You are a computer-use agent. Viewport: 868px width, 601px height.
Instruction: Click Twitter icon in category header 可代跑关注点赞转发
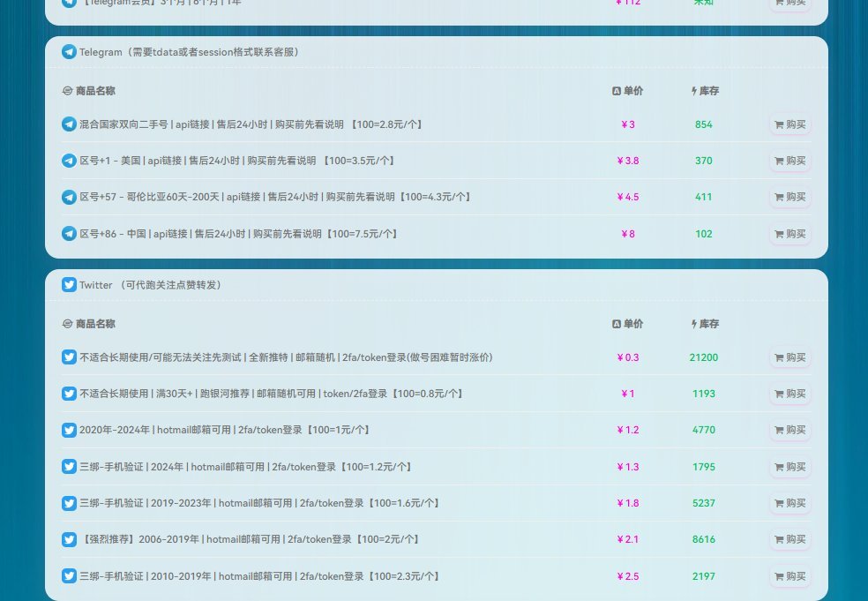point(69,285)
